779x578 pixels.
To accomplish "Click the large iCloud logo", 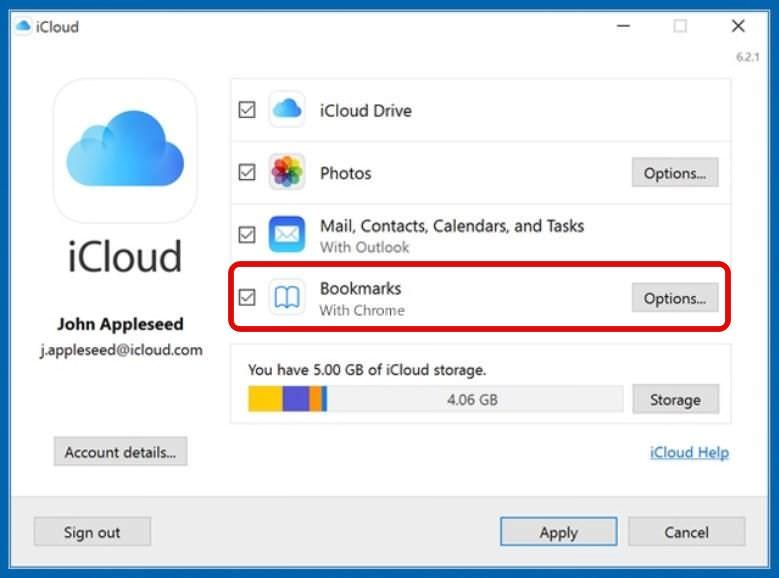I will (125, 150).
